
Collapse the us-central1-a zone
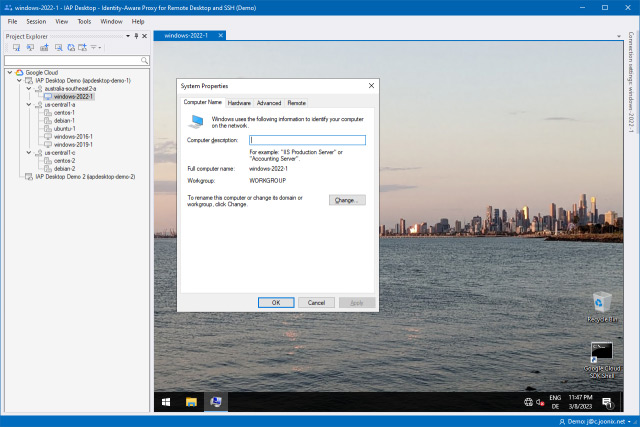(x=29, y=105)
